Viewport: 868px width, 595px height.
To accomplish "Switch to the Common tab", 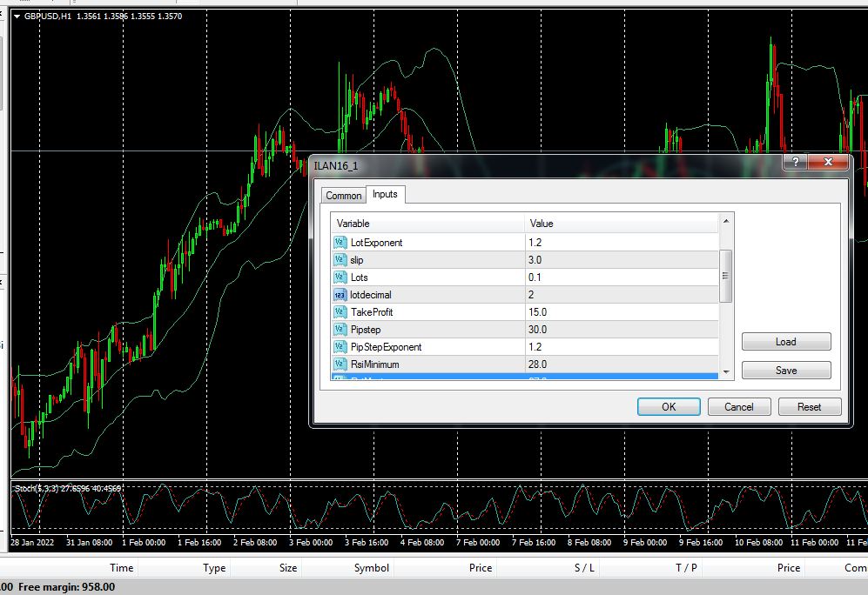I will coord(343,195).
